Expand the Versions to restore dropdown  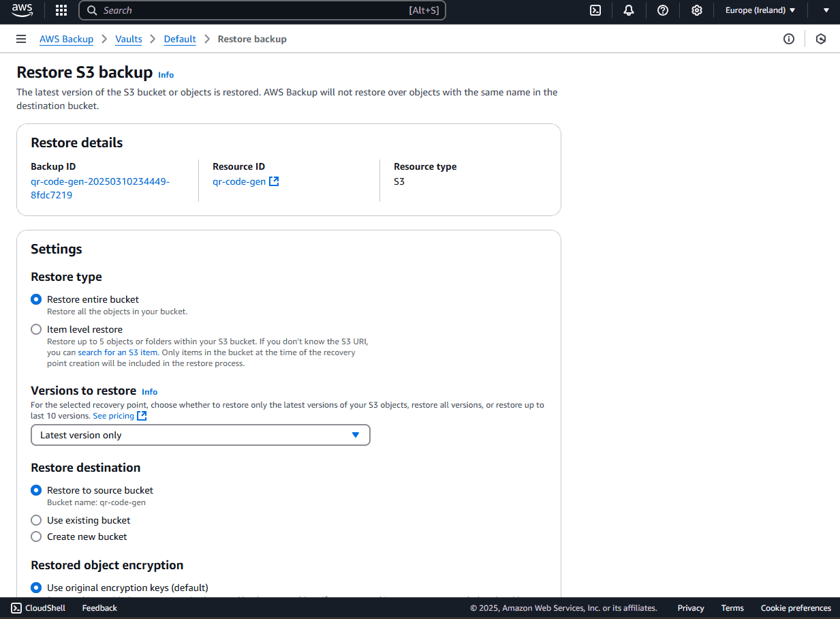coord(200,435)
